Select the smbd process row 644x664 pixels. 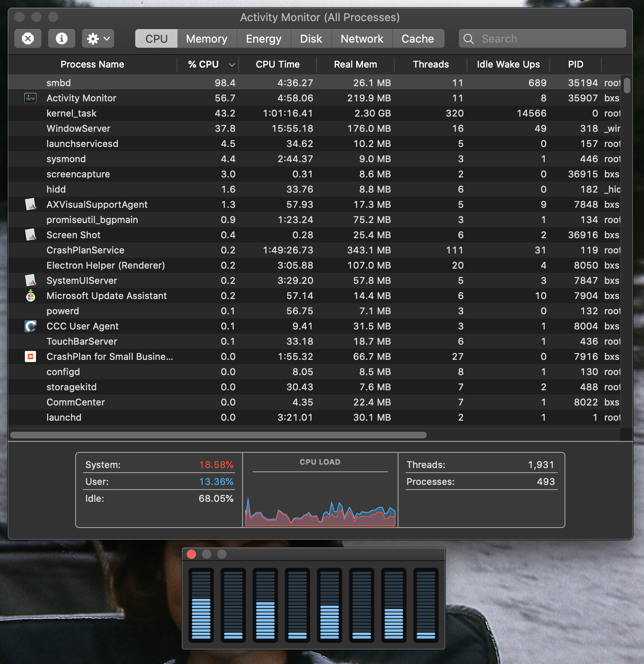[x=314, y=83]
